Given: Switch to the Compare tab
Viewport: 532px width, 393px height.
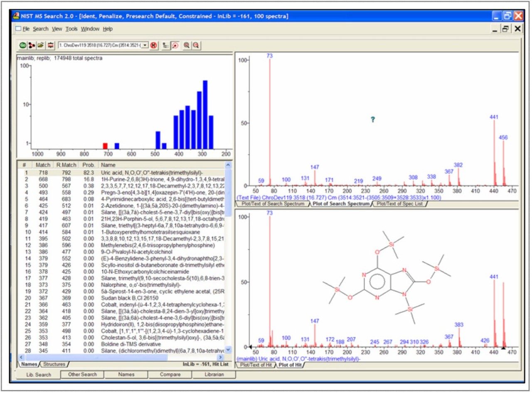Looking at the screenshot, I should click(171, 375).
